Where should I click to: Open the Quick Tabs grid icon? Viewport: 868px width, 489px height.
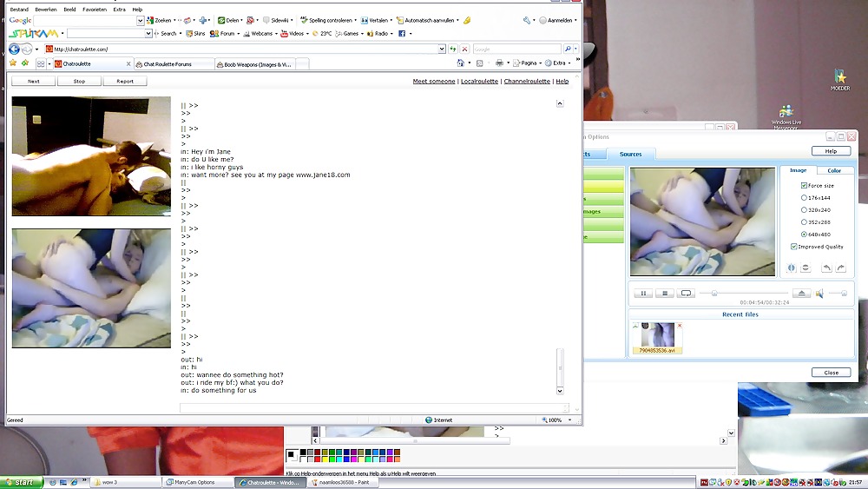pyautogui.click(x=41, y=64)
